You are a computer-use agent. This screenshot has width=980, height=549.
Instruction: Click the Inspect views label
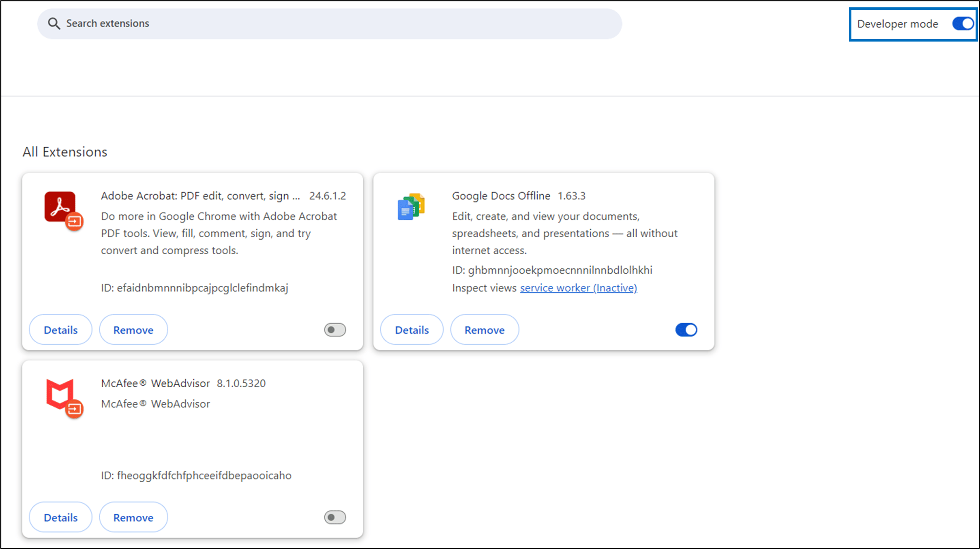pos(484,288)
